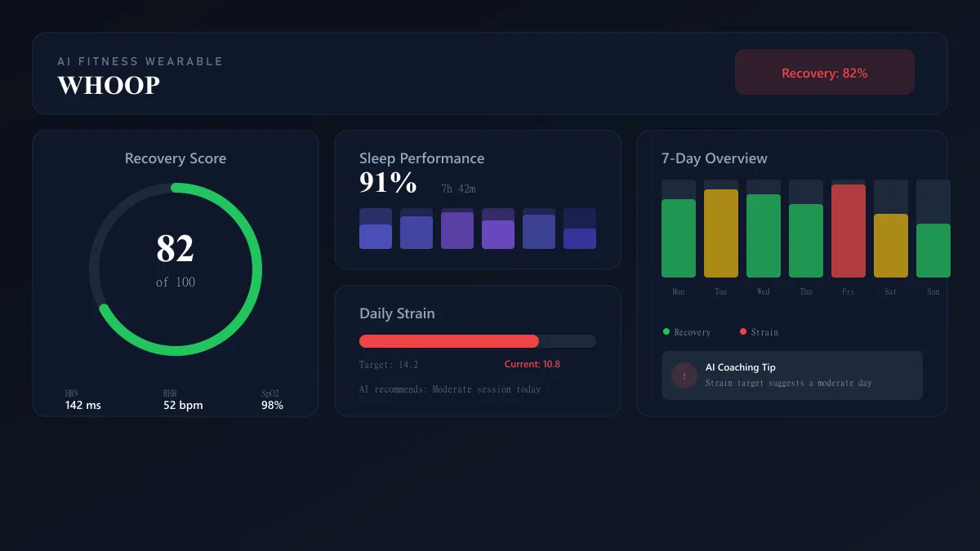Click the Tuesday yellow bar

[x=721, y=233]
